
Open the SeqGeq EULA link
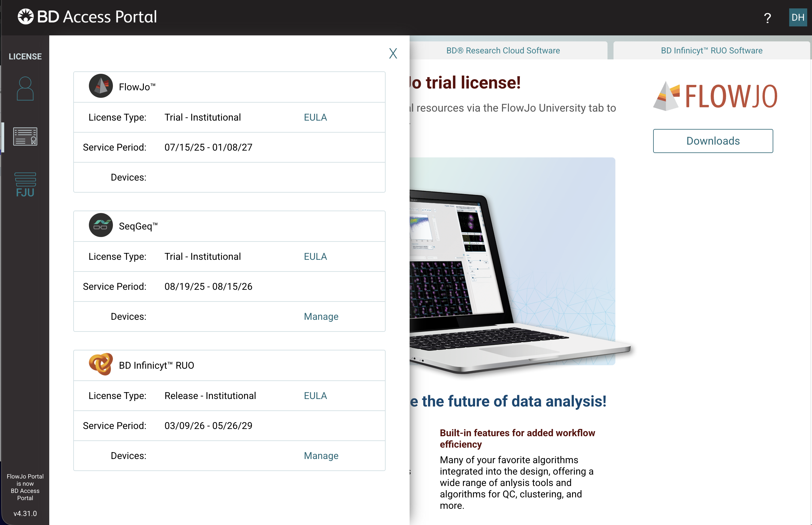click(315, 256)
